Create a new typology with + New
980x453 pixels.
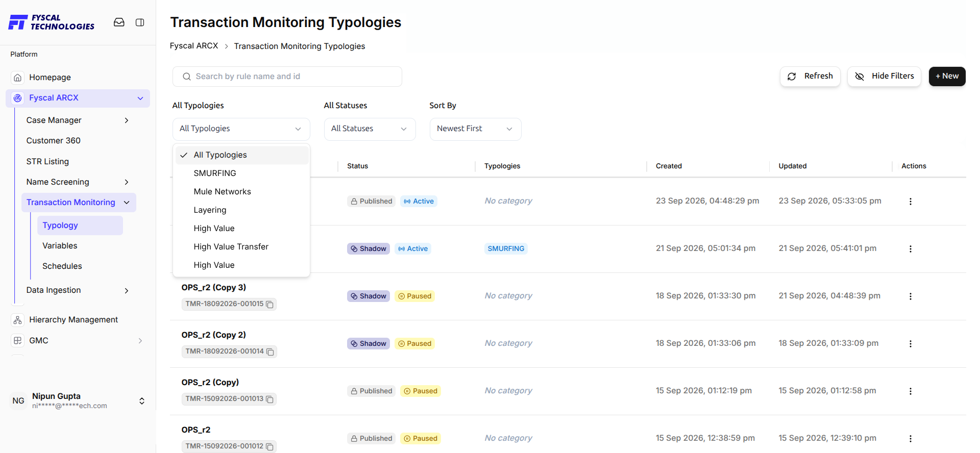pyautogui.click(x=947, y=77)
